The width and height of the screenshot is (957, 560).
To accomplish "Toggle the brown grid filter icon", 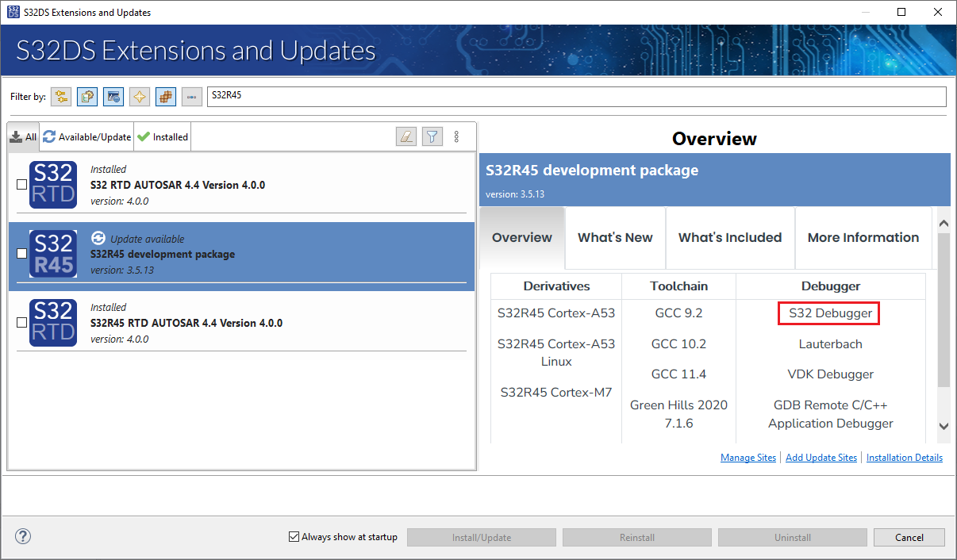I will [165, 96].
